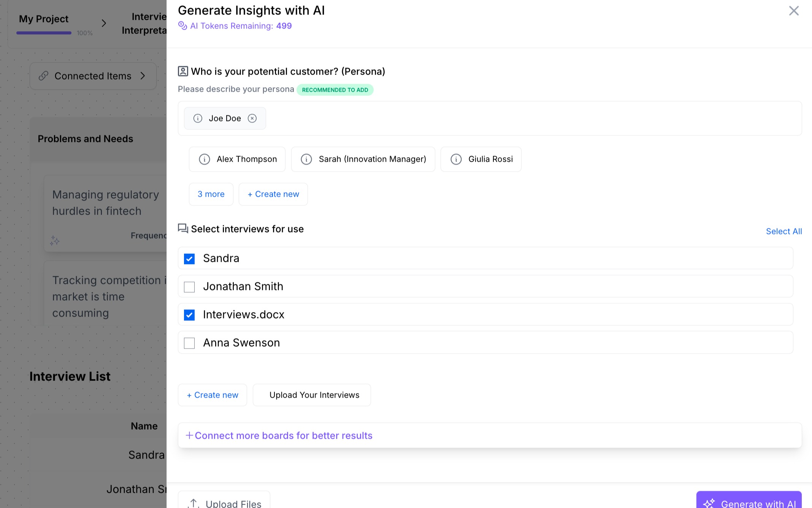Click info icon beside Giulia Rossi
Image resolution: width=812 pixels, height=508 pixels.
(x=456, y=159)
